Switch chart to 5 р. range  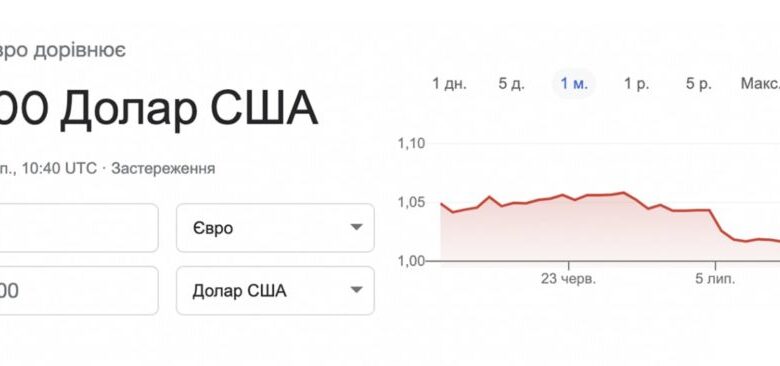(x=699, y=84)
